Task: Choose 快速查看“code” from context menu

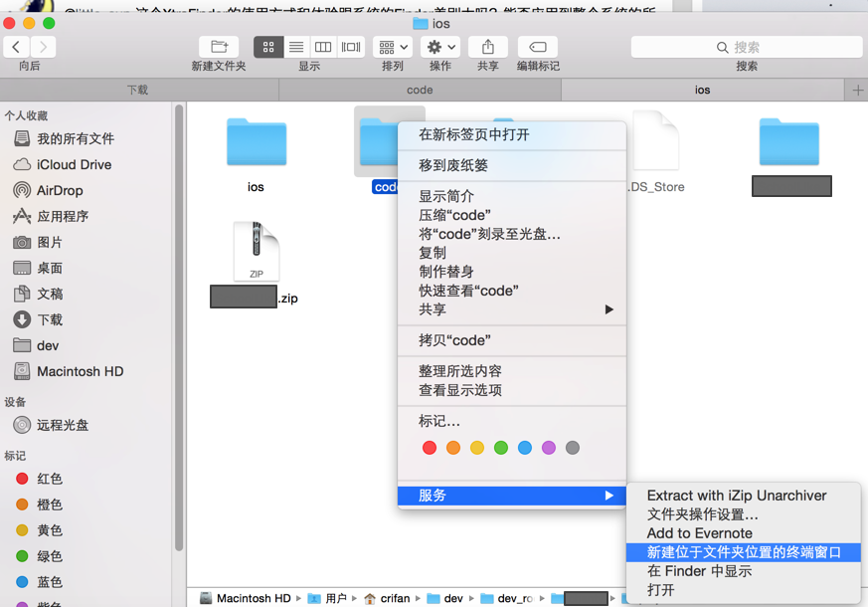Action: coord(511,291)
